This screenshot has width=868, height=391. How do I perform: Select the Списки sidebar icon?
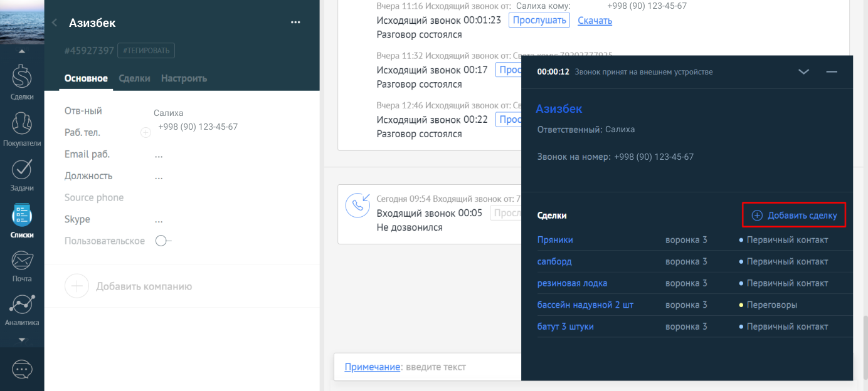pos(22,220)
